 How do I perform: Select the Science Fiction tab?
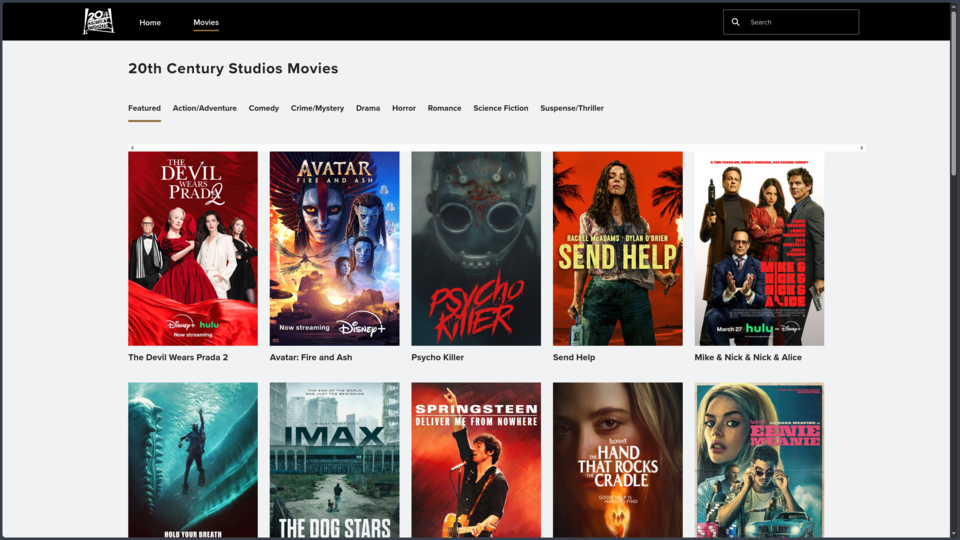(500, 108)
